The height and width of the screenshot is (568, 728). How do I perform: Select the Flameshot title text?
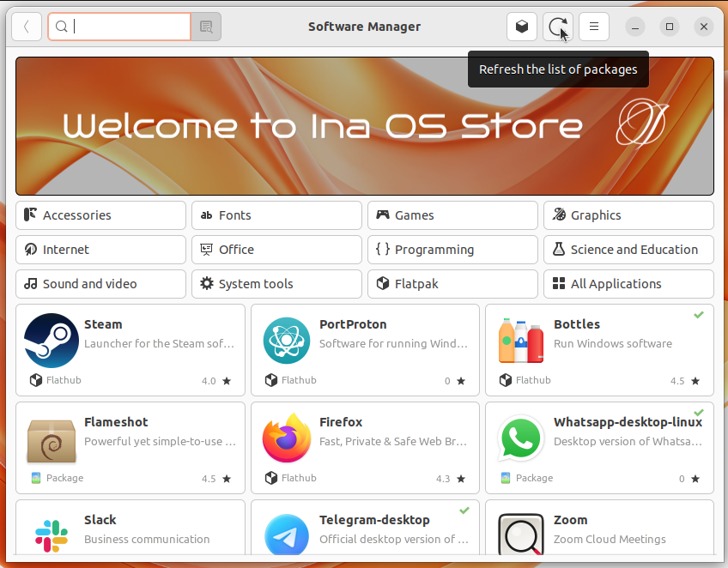tap(116, 422)
